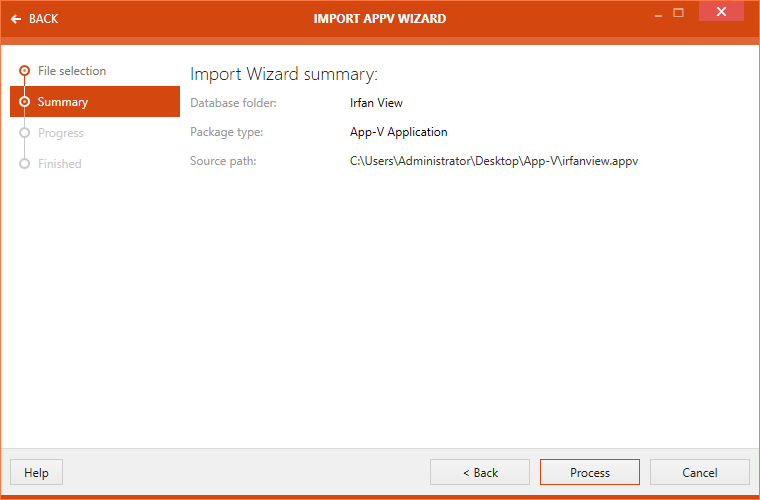Cancel the import wizard
Viewport: 760px width, 500px height.
click(700, 472)
